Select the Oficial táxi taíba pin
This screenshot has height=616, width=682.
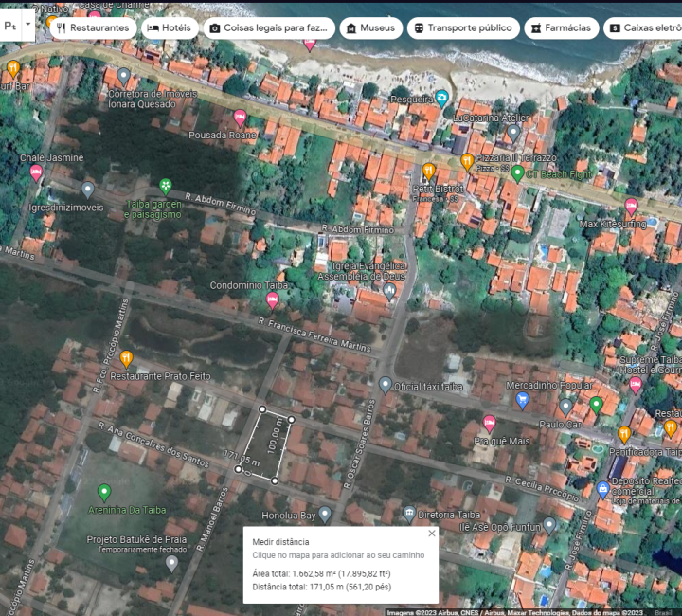click(x=385, y=385)
